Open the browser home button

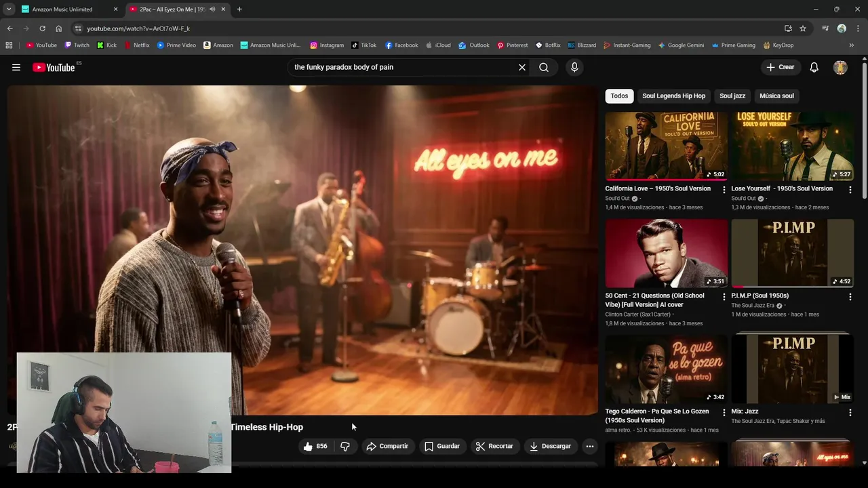58,28
